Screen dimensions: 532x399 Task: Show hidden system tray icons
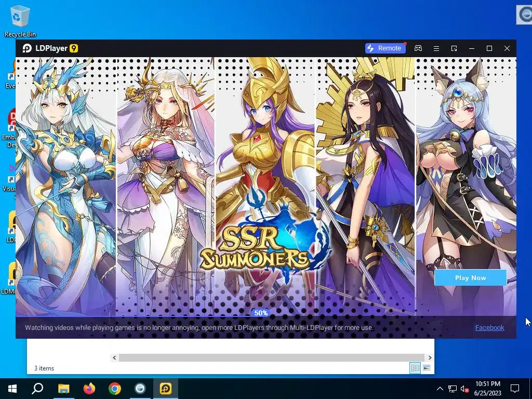click(440, 389)
